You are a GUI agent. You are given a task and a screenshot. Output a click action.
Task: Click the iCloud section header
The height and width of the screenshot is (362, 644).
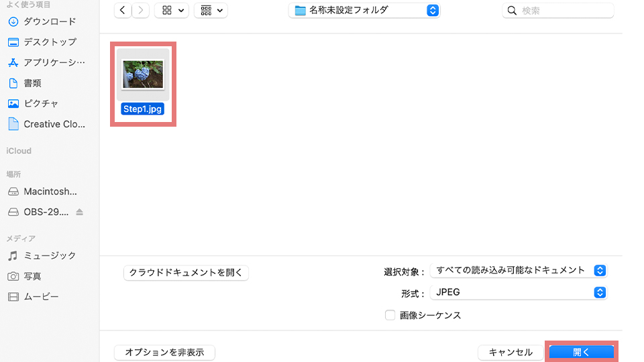[x=19, y=151]
